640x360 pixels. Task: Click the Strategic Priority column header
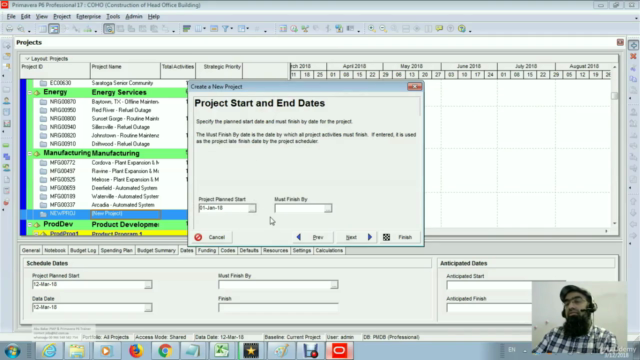(x=219, y=70)
